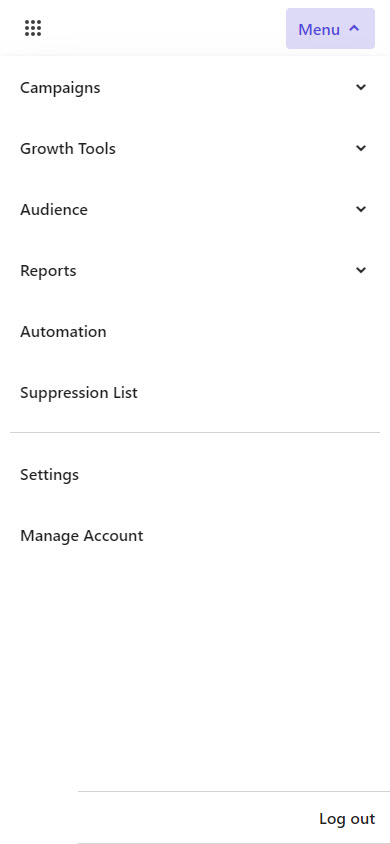Choose the Audience menu item

pyautogui.click(x=54, y=209)
